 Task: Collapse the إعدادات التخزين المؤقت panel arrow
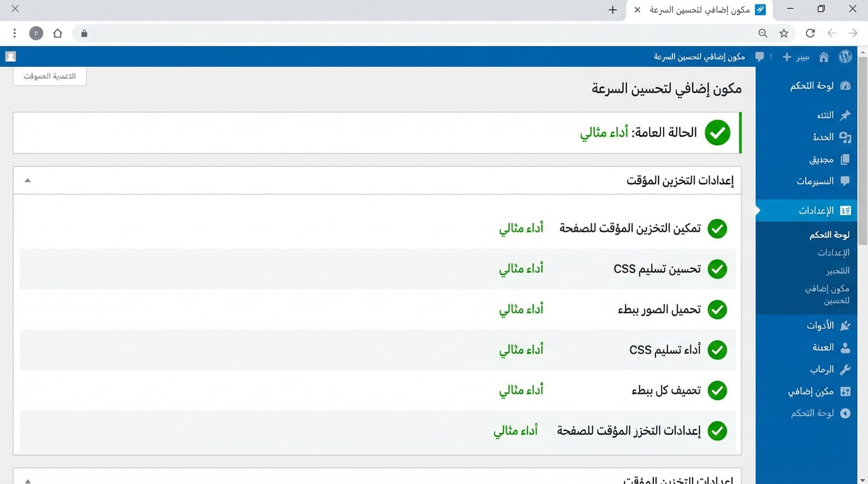(27, 180)
